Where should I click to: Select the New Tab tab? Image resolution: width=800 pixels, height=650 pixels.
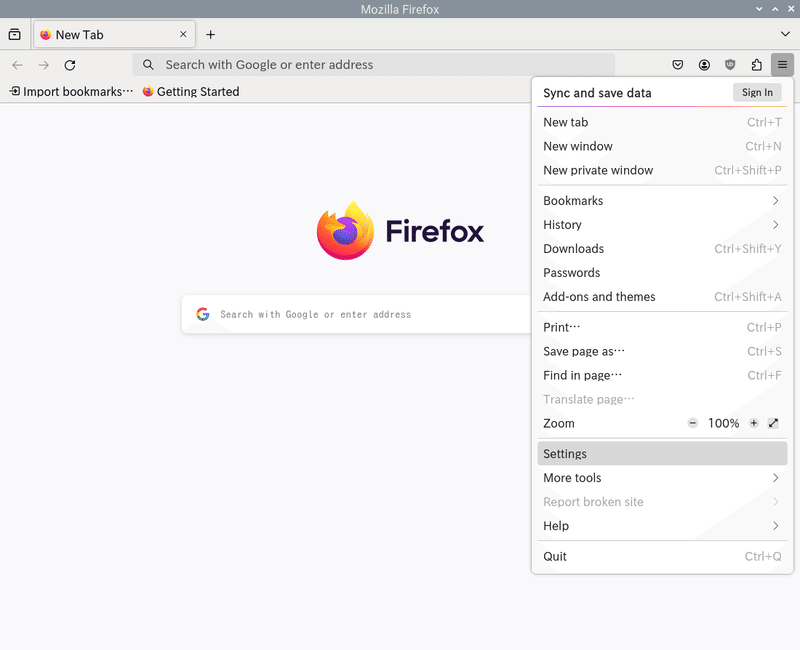tap(114, 35)
